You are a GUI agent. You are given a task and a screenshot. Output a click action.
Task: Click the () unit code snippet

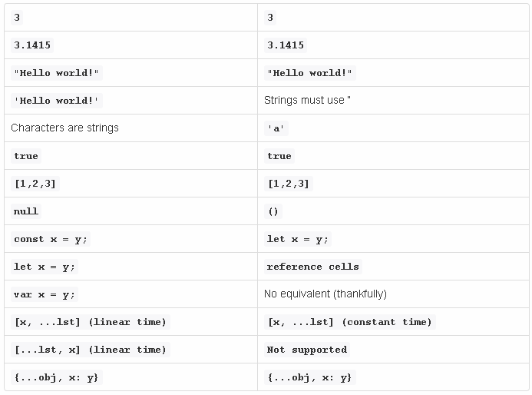point(273,211)
